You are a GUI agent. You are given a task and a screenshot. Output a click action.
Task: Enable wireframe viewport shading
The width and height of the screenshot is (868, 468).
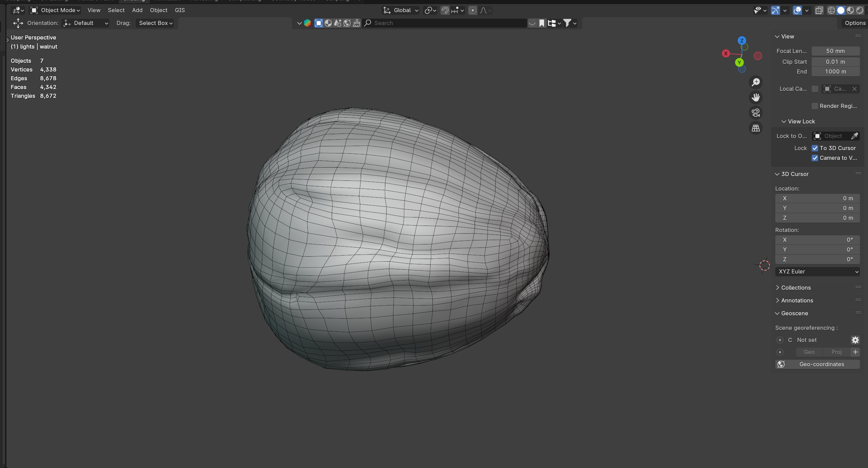pos(831,10)
